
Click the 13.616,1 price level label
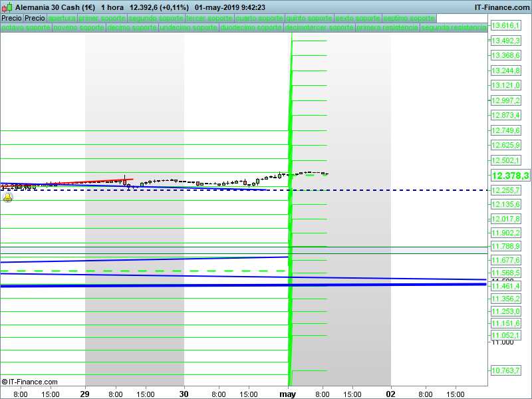(505, 25)
